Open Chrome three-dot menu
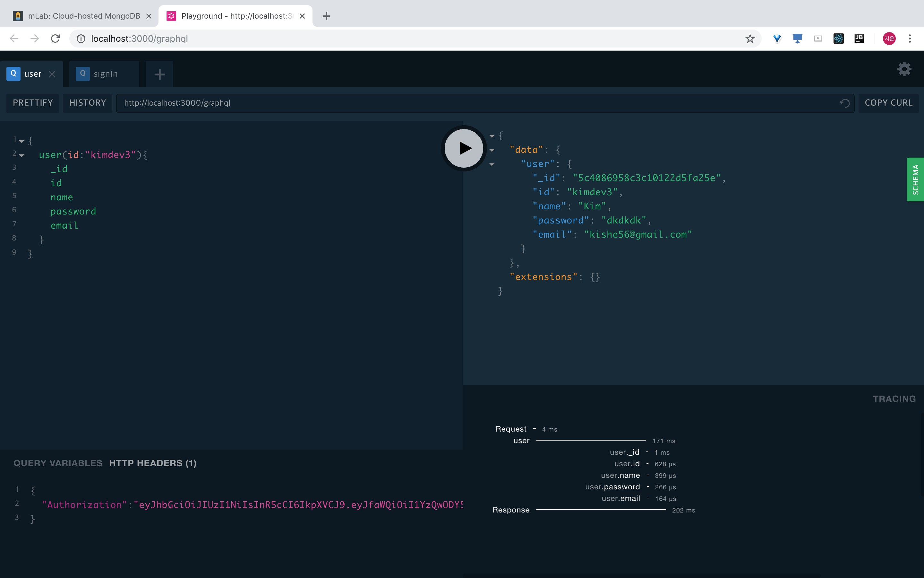 pos(910,39)
